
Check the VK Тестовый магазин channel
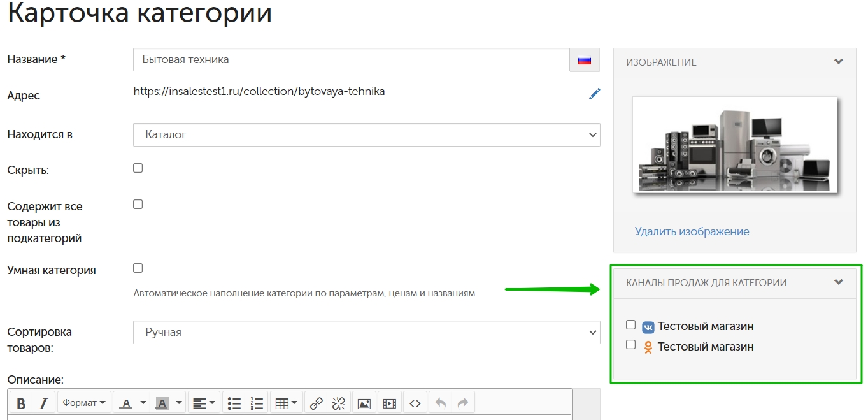pos(630,325)
